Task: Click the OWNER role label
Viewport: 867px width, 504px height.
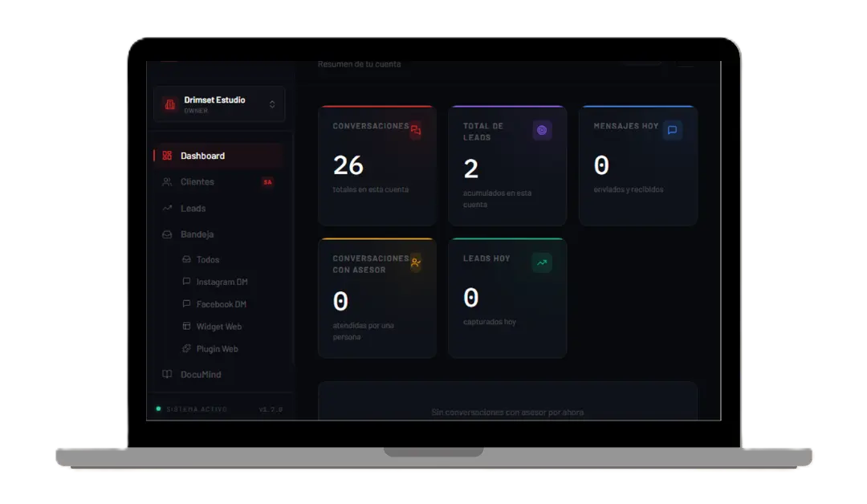Action: 197,111
